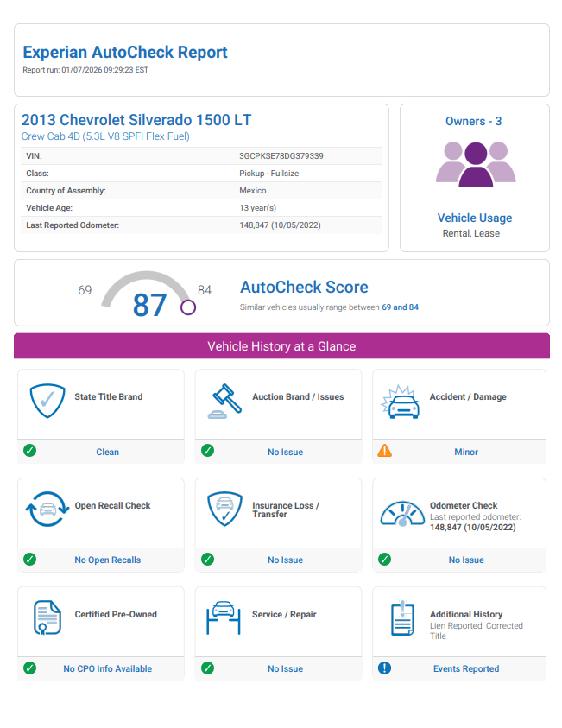Click the Open Recall Check icon

coord(47,510)
